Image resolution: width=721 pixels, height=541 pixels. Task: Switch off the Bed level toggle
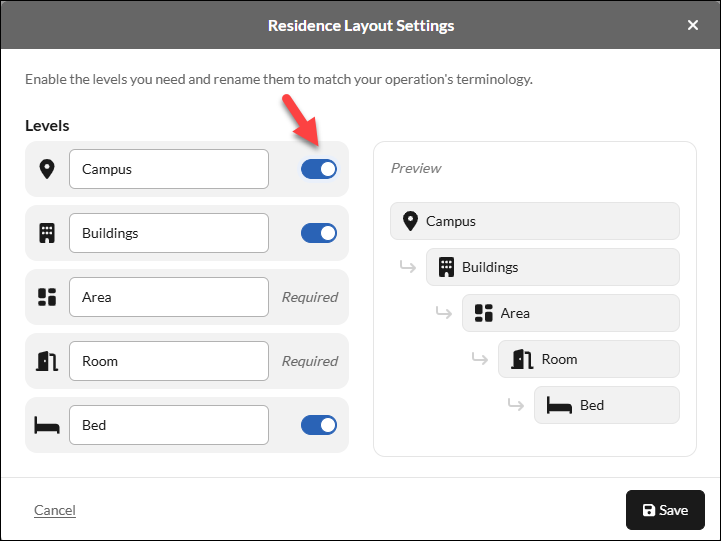coord(319,425)
